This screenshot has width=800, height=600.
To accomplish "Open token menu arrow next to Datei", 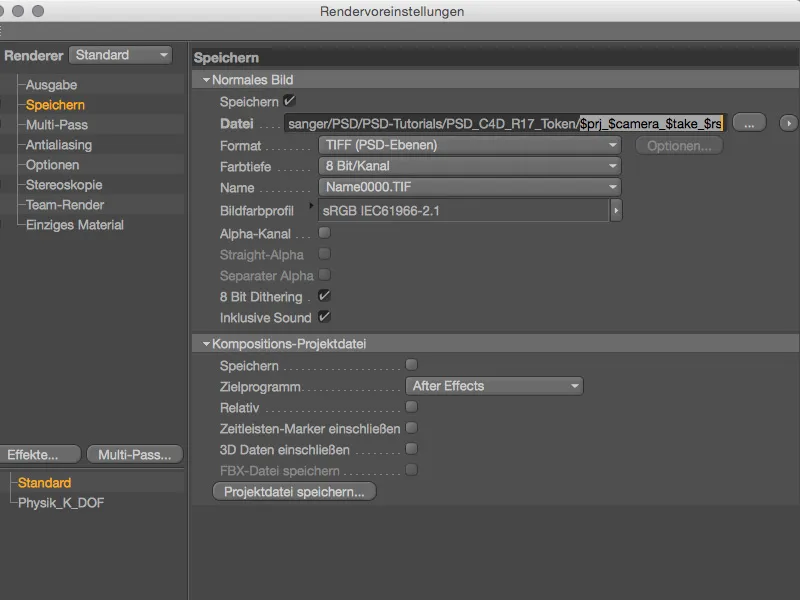I will point(789,123).
